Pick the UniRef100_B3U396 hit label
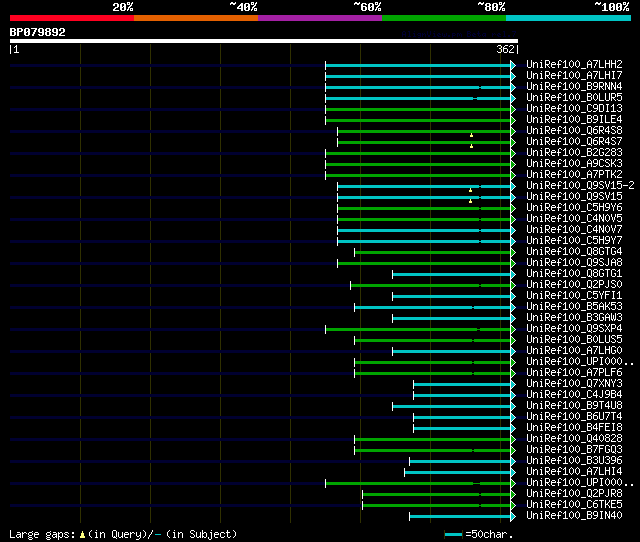Image resolution: width=640 pixels, height=542 pixels. point(574,461)
